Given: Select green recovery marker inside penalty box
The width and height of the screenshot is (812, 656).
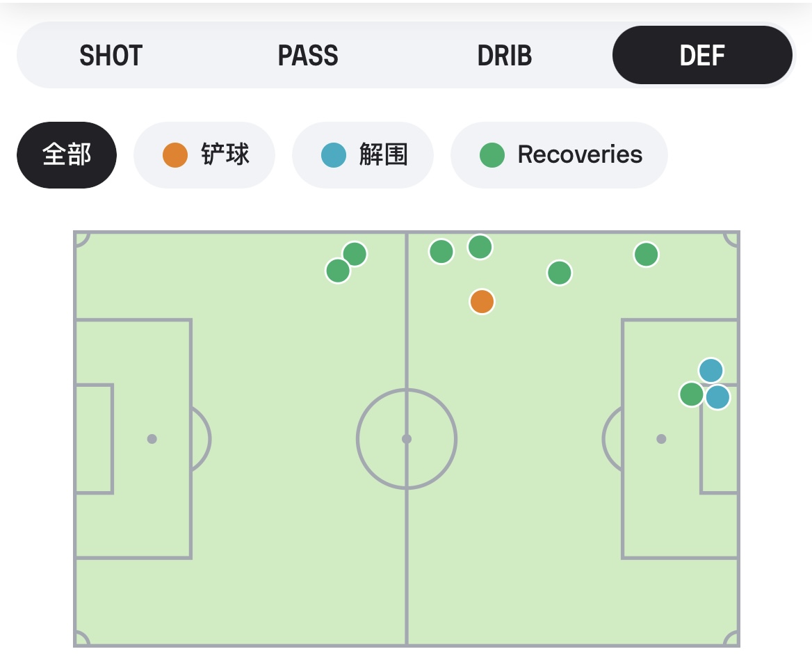Looking at the screenshot, I should [x=692, y=394].
